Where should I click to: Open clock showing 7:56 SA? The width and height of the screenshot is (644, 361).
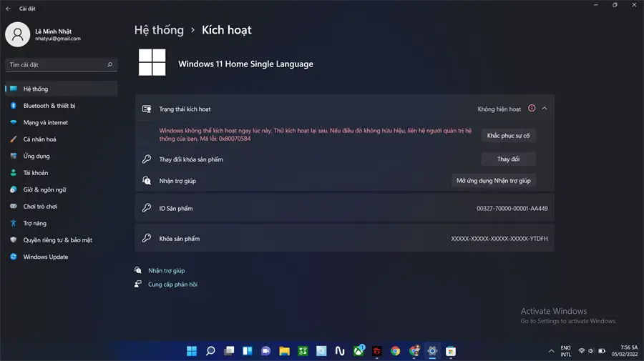click(625, 351)
